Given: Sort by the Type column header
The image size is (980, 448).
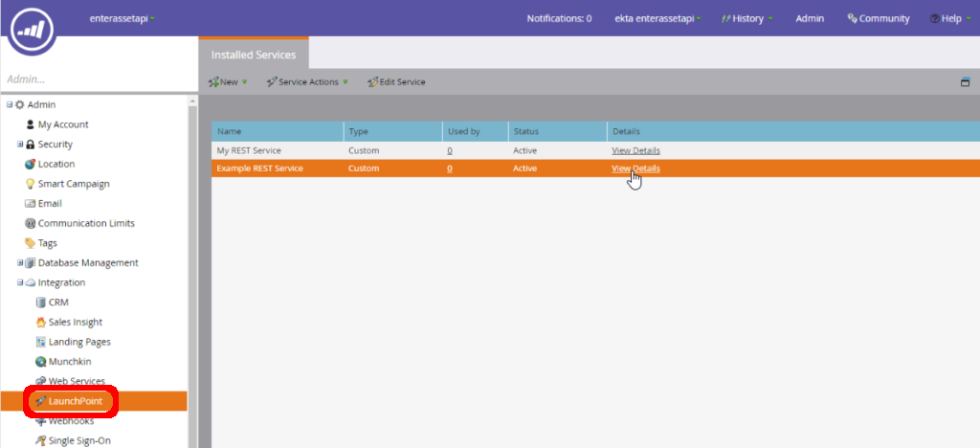Looking at the screenshot, I should (x=392, y=131).
